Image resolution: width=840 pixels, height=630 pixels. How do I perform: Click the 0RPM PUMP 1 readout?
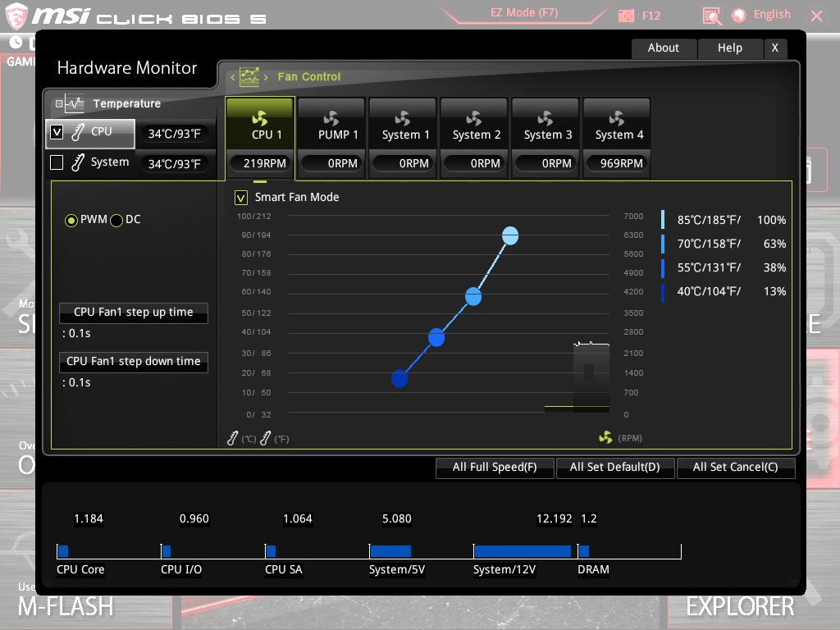point(331,163)
